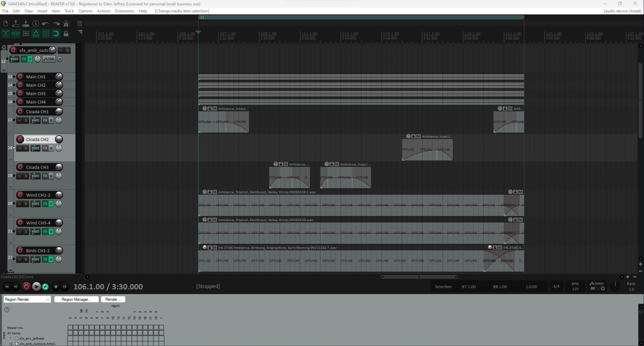Open the Options menu

[85, 11]
